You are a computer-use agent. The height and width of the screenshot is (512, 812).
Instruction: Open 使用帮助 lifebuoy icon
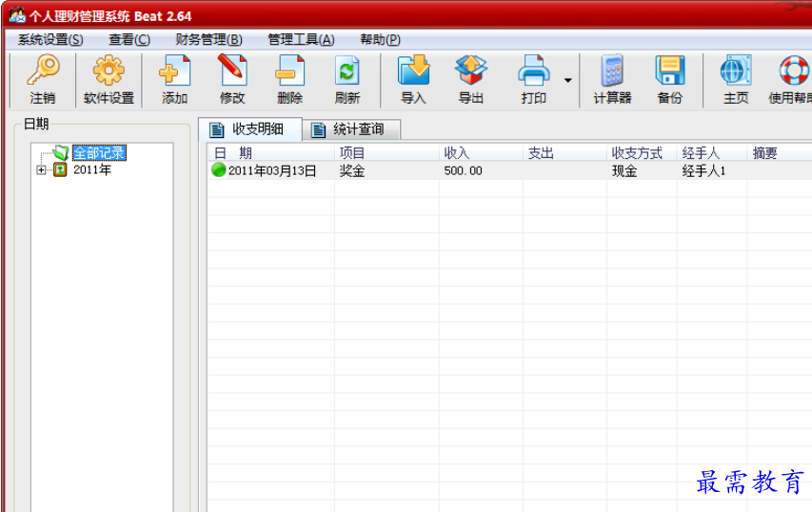click(x=794, y=69)
